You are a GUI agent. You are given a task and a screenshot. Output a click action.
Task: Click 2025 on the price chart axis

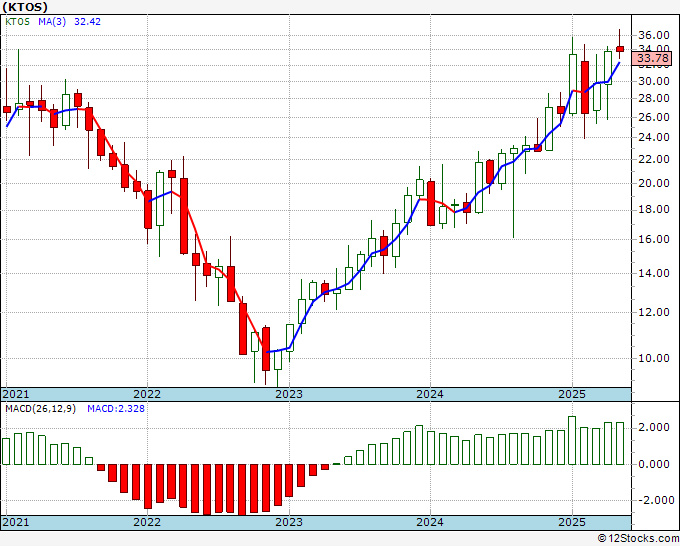pos(572,394)
